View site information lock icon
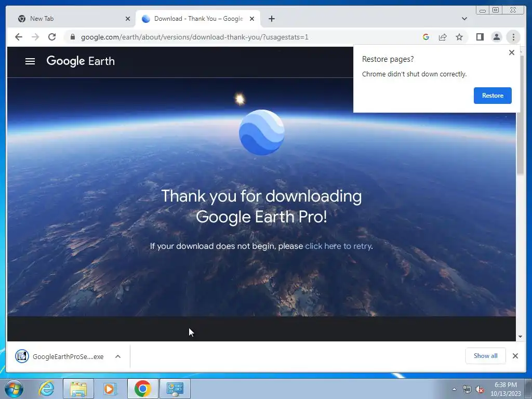The image size is (532, 399). [73, 37]
